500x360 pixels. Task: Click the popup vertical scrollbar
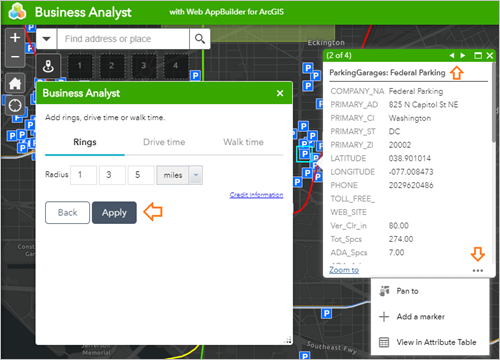(x=493, y=103)
